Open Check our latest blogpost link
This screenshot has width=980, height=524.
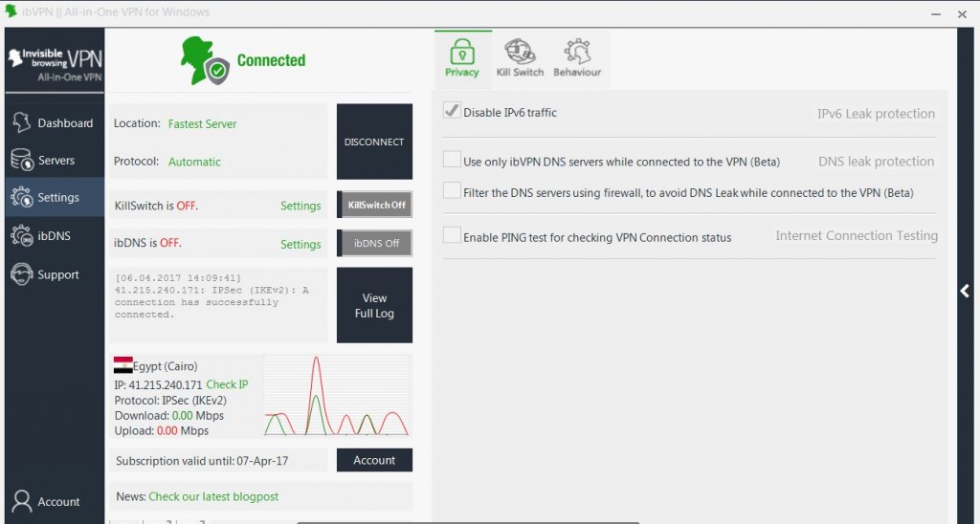coord(213,497)
